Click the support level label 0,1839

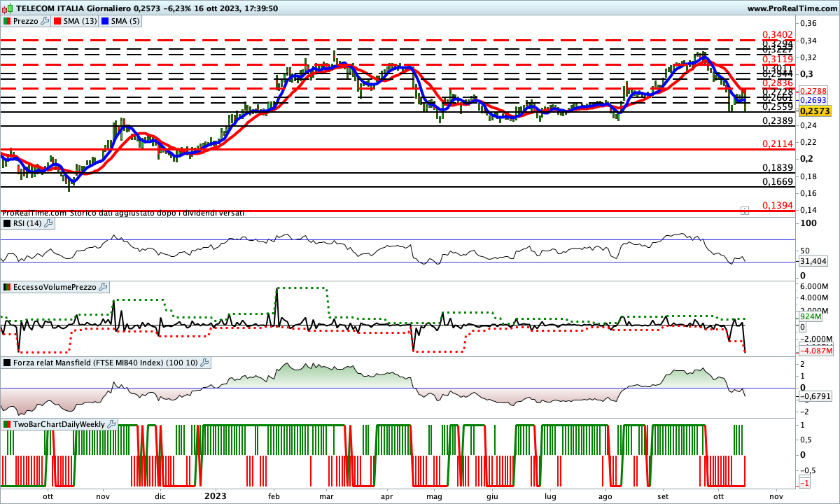coord(777,168)
